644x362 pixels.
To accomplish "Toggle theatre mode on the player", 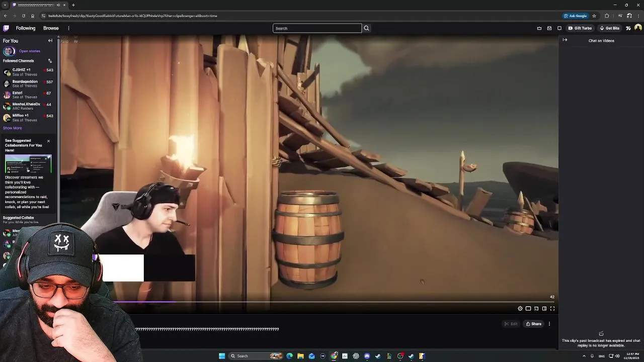I will 528,309.
